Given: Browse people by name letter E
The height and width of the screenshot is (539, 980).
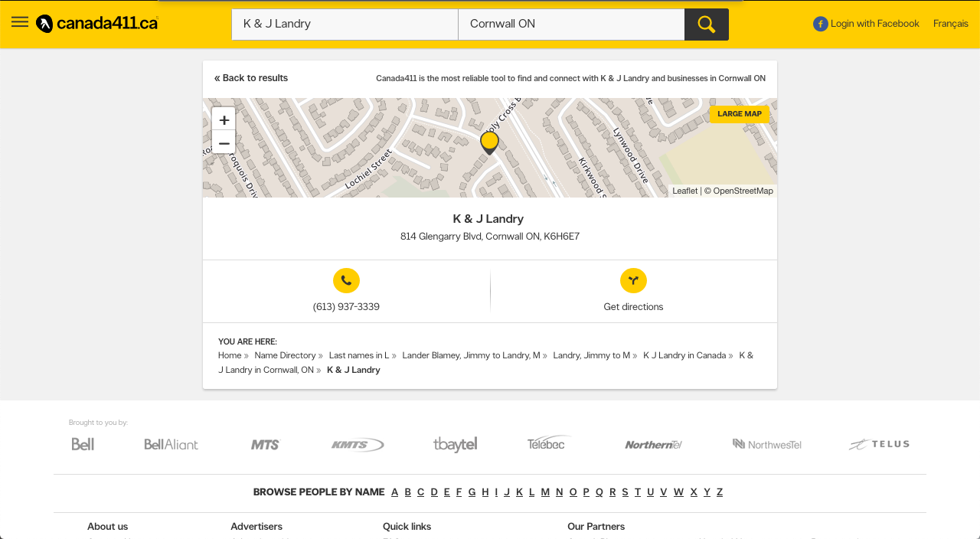Looking at the screenshot, I should 447,492.
